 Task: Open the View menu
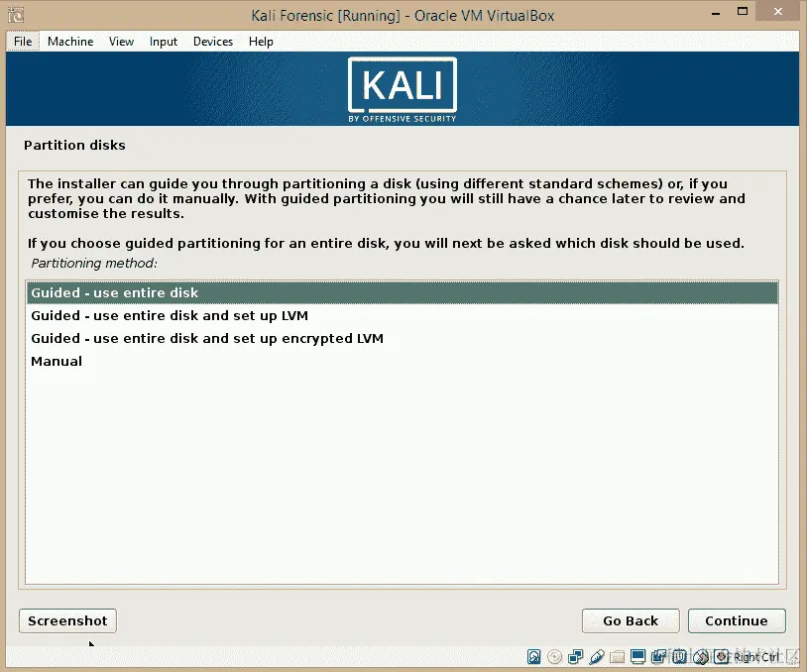pos(121,42)
